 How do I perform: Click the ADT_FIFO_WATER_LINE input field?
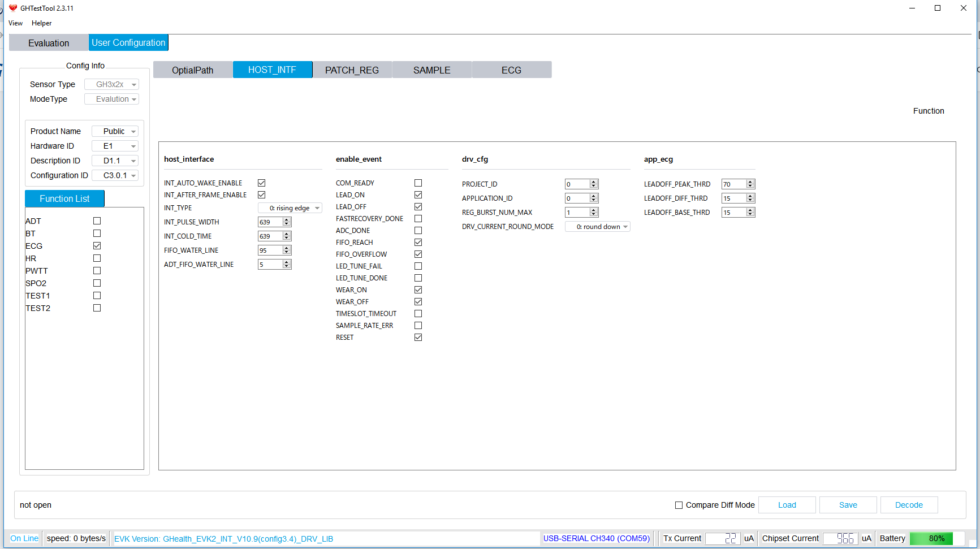coord(270,265)
